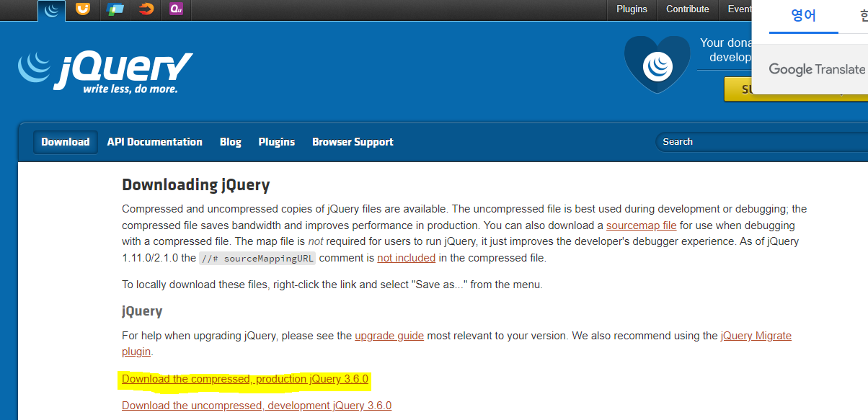Open the sourcemap file link
The height and width of the screenshot is (420, 868).
(x=641, y=225)
